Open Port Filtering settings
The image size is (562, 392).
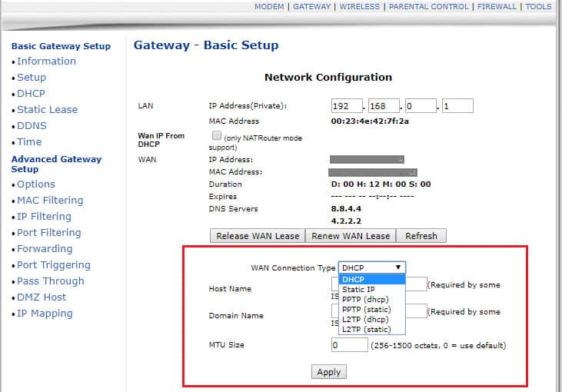(49, 233)
